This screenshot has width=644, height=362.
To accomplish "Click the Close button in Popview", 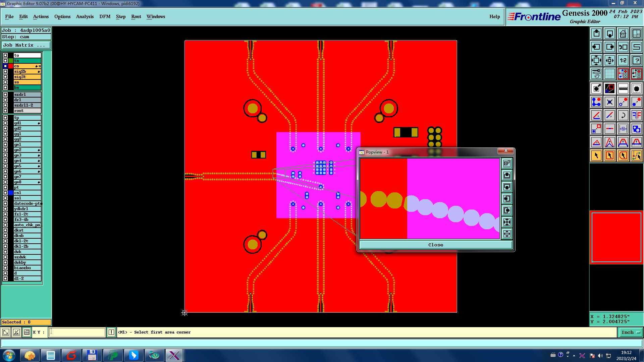I will (x=435, y=245).
